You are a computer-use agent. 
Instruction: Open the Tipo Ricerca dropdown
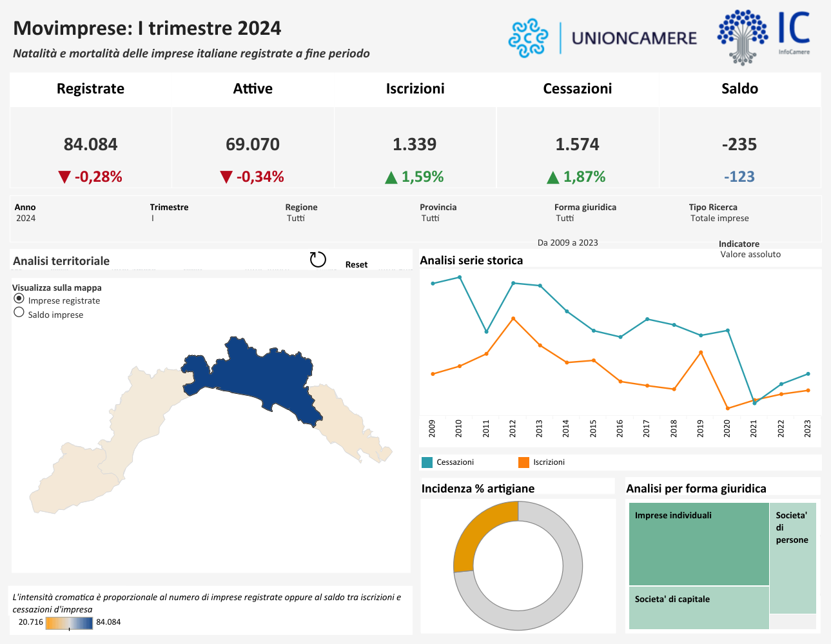pyautogui.click(x=719, y=219)
